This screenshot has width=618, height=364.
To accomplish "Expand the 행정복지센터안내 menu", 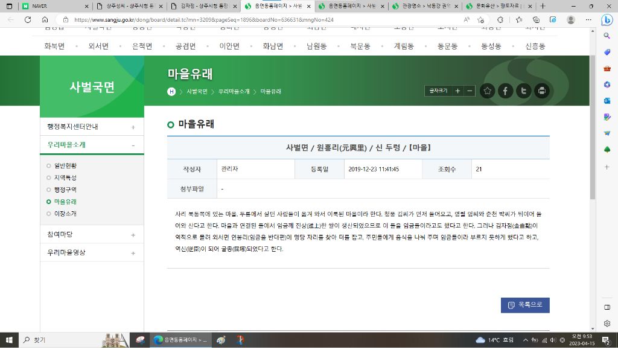I will click(x=133, y=127).
